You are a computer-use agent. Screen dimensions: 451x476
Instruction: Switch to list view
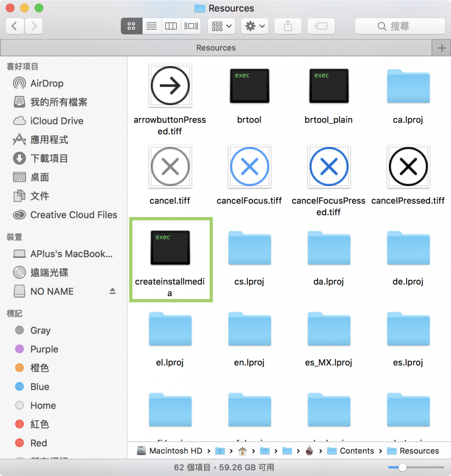[151, 26]
